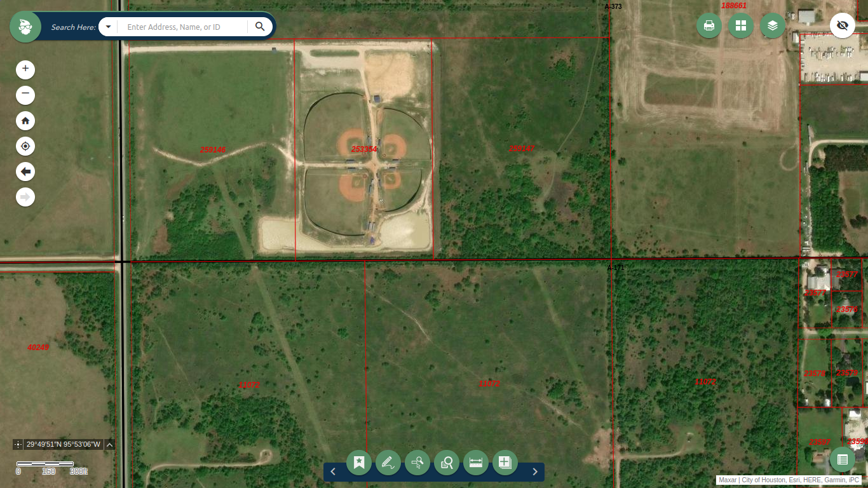Viewport: 868px width, 488px height.
Task: Go forward to the next map extent
Action: click(x=25, y=197)
